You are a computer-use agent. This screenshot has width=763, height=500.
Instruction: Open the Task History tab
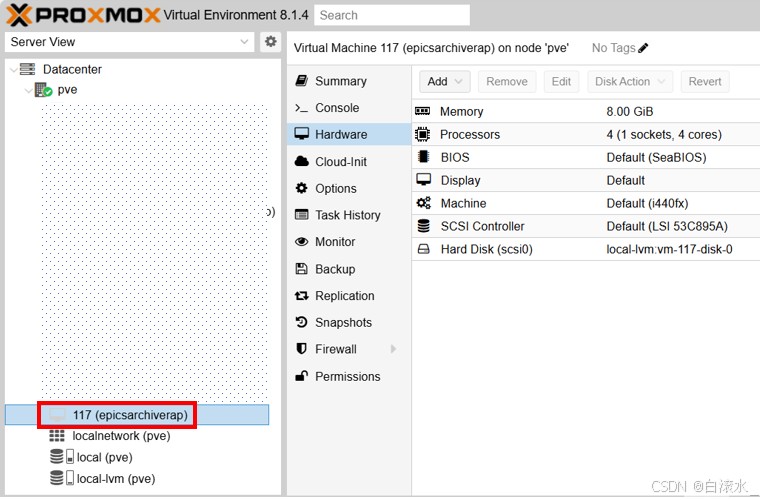[349, 215]
